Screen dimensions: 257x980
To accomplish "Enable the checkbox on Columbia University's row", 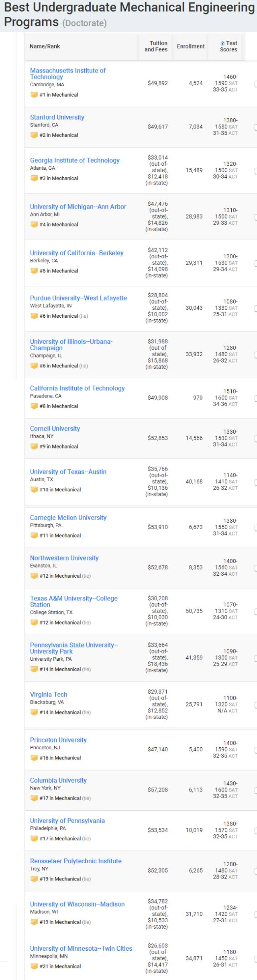I will click(255, 790).
